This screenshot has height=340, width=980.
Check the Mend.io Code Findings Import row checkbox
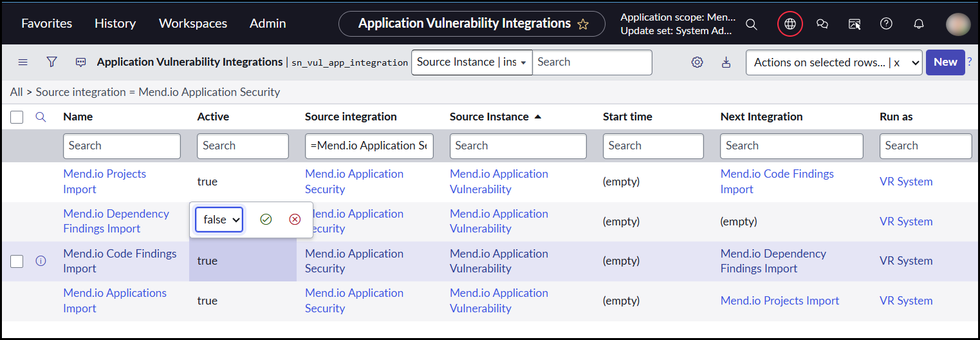(x=17, y=261)
